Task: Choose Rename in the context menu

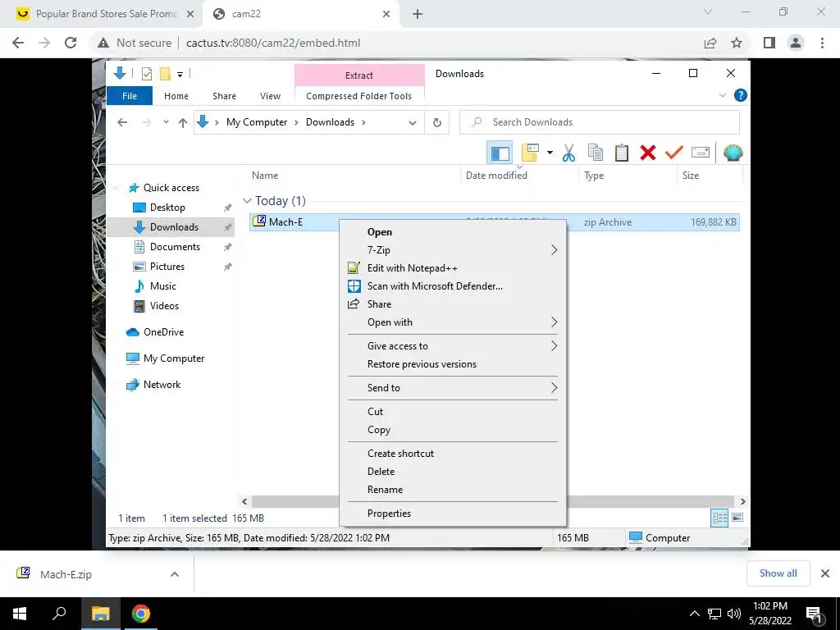Action: pyautogui.click(x=453, y=490)
